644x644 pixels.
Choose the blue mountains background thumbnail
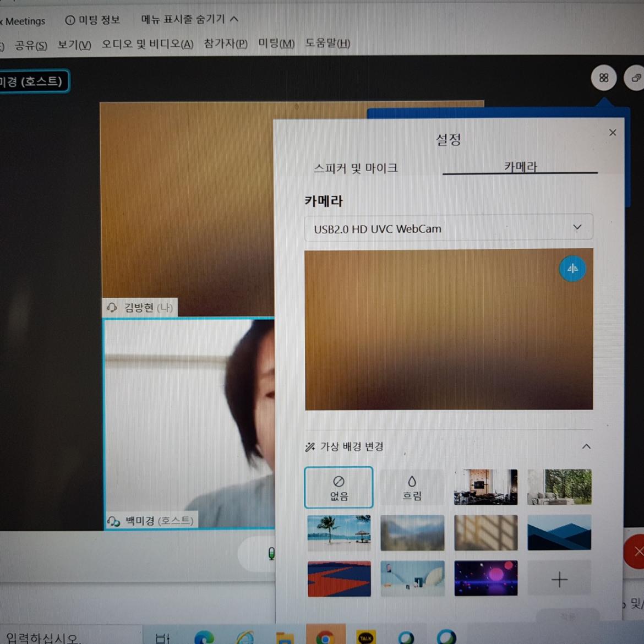(x=559, y=533)
